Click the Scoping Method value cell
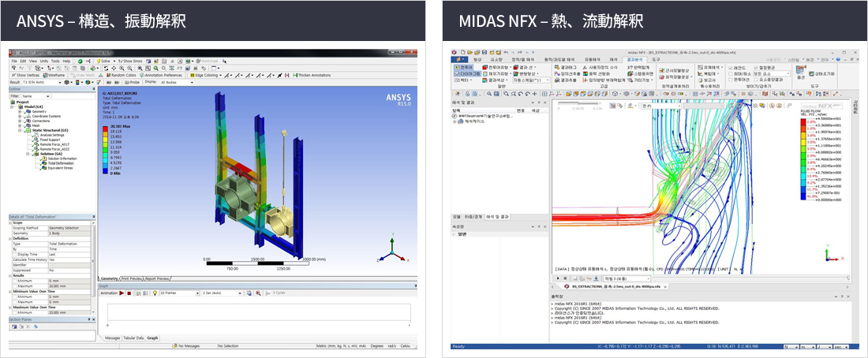Viewport: 868px width, 358px height. 69,228
